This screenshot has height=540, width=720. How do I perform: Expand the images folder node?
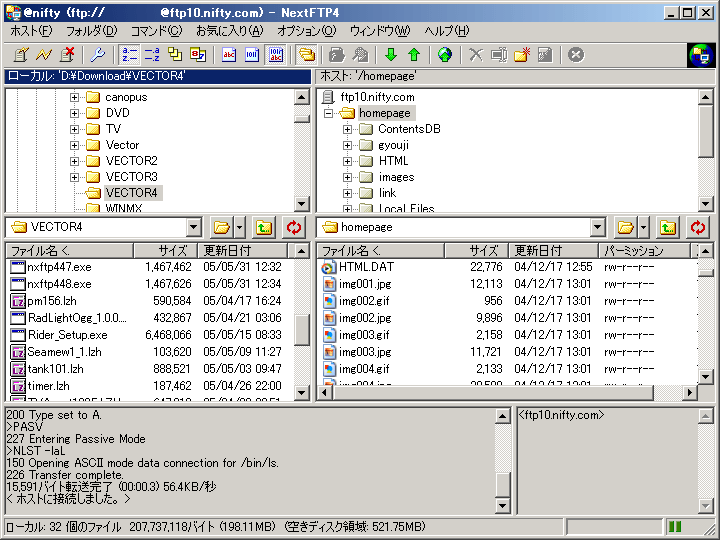pyautogui.click(x=347, y=177)
